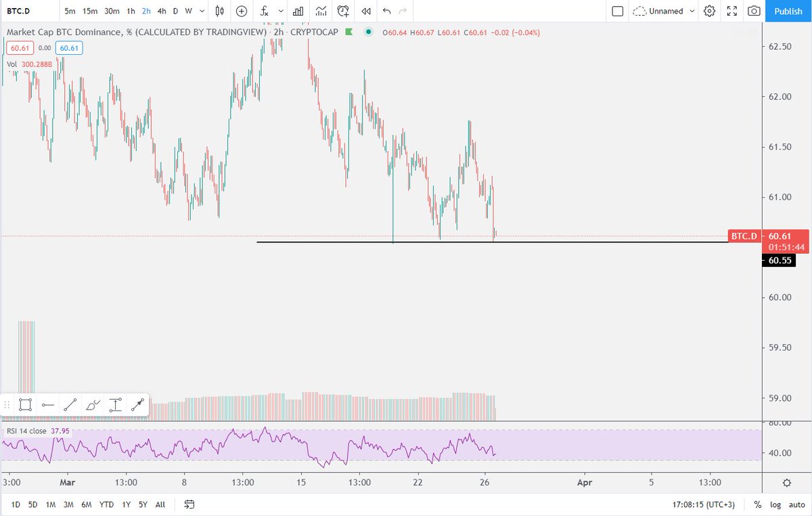Open the candlestick chart style selector
Image resolution: width=812 pixels, height=516 pixels.
point(219,11)
